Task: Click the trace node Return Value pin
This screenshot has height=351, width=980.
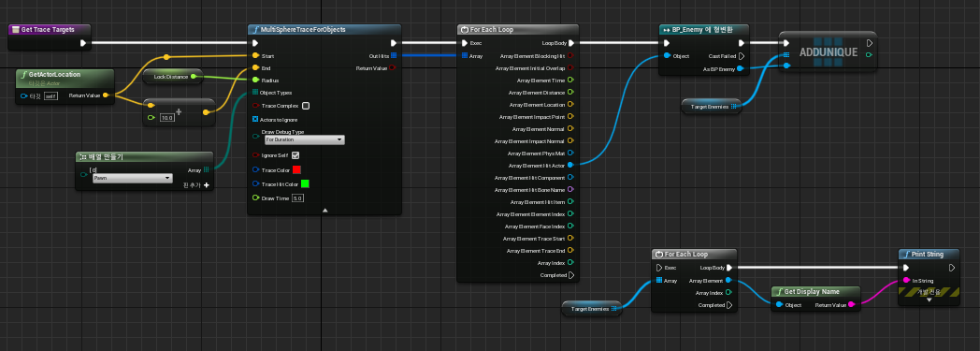Action: click(x=392, y=67)
